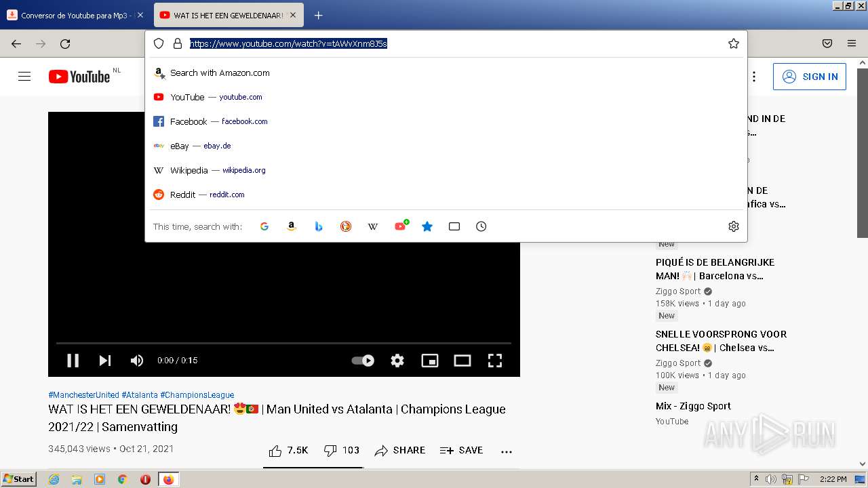Open PIQUÉ IS DE BELANGRIJKE MAN video
Viewport: 868px width, 488px height.
(x=715, y=269)
